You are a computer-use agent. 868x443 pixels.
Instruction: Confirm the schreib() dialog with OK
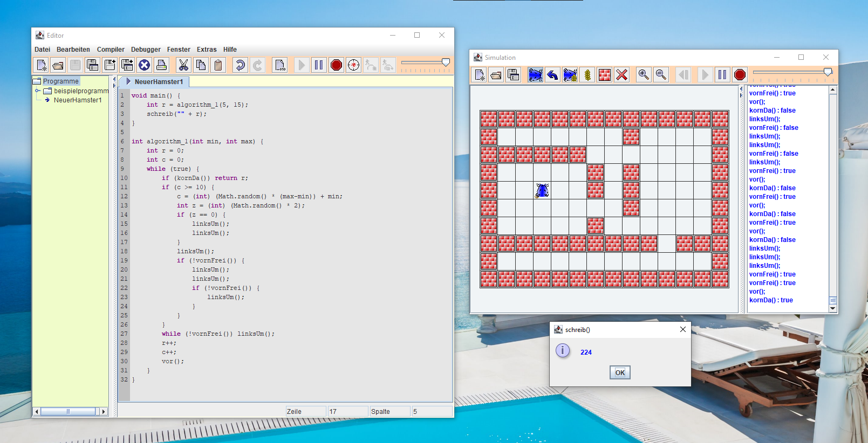click(x=620, y=372)
